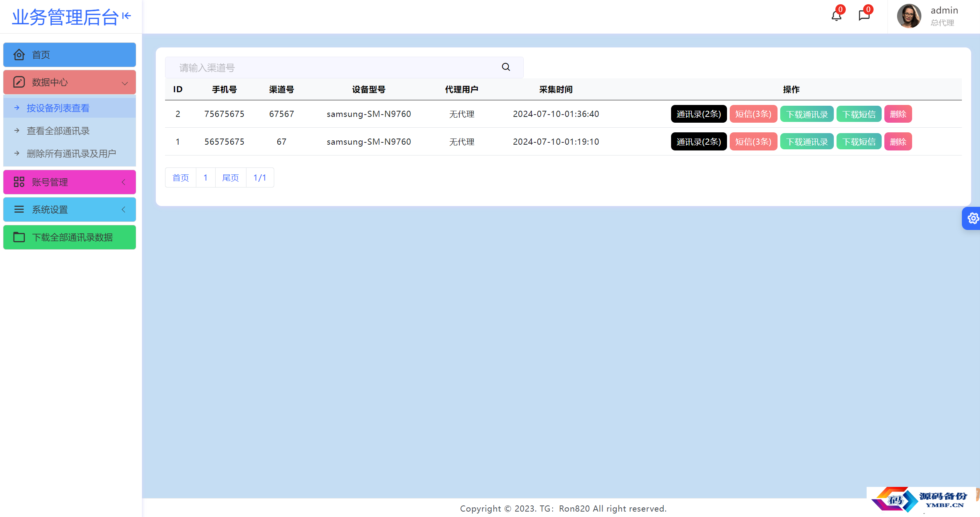Click the 业务管理后台 title logo
Screen dimensions: 980x517
[x=65, y=17]
